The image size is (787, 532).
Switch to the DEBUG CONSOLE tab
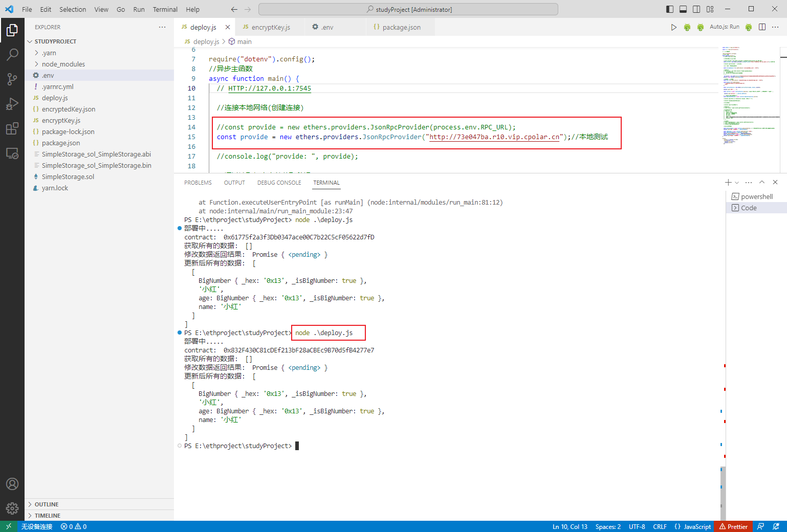click(x=279, y=183)
